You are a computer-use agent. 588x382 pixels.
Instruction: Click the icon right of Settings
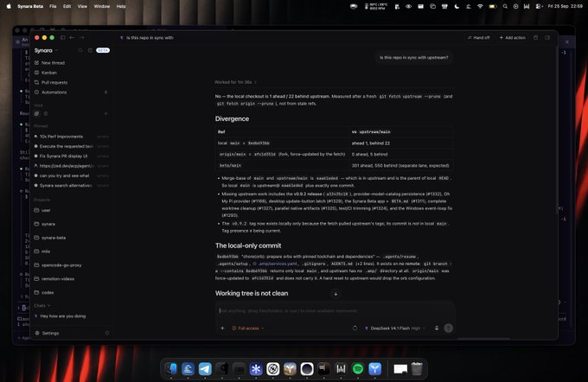[107, 333]
